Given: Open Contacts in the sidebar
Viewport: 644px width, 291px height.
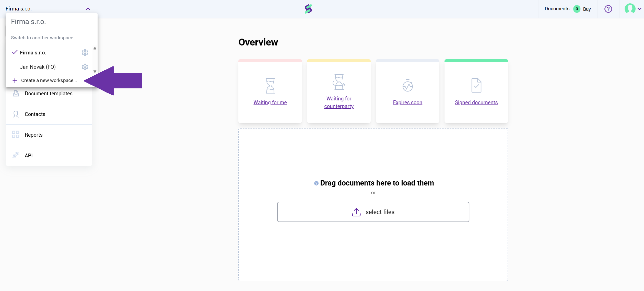Looking at the screenshot, I should click(x=35, y=114).
